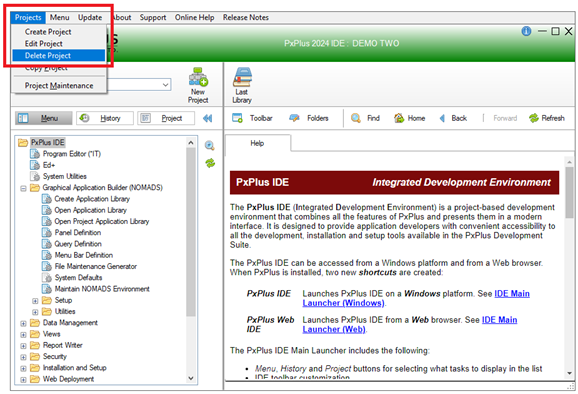This screenshot has height=394, width=578.
Task: Open the Menu menu bar item
Action: (59, 17)
